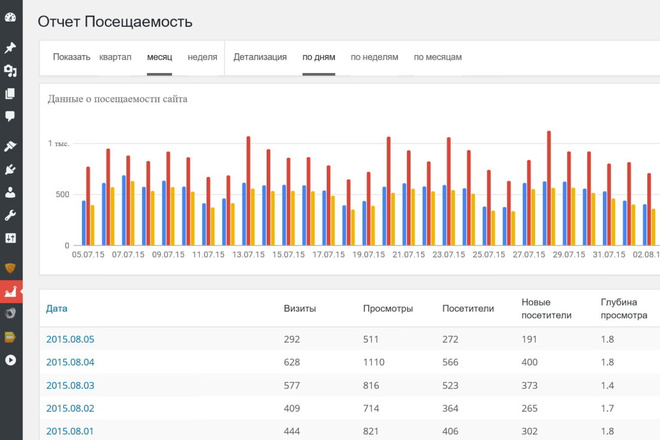Open the 2015.08.05 date link
The height and width of the screenshot is (440, 660).
point(70,339)
